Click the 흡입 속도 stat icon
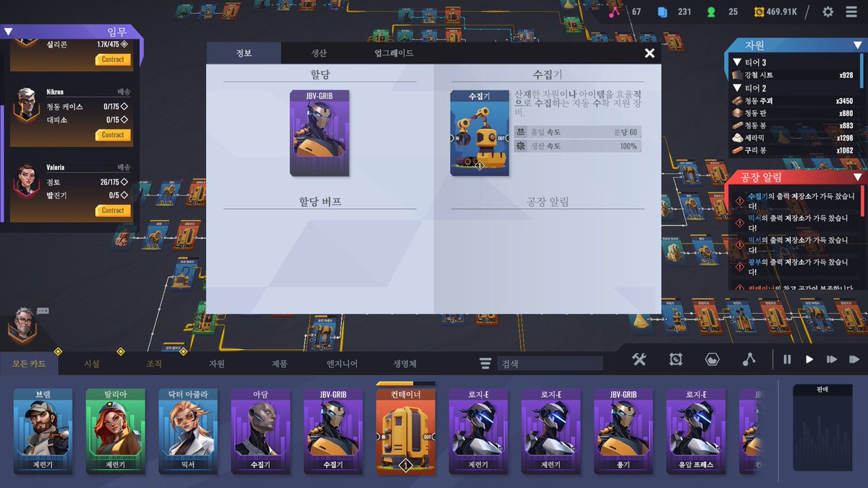This screenshot has width=868, height=488. point(521,132)
